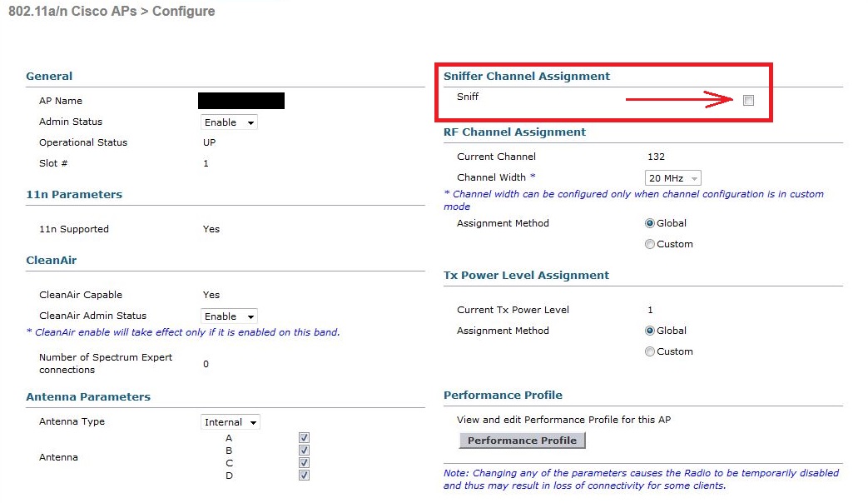Click the Number of Spectrum Expert connections value
The image size is (868, 503).
[206, 364]
